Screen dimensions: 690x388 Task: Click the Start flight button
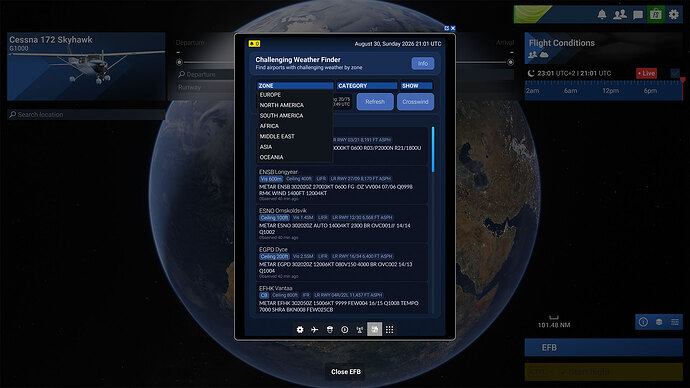point(603,372)
